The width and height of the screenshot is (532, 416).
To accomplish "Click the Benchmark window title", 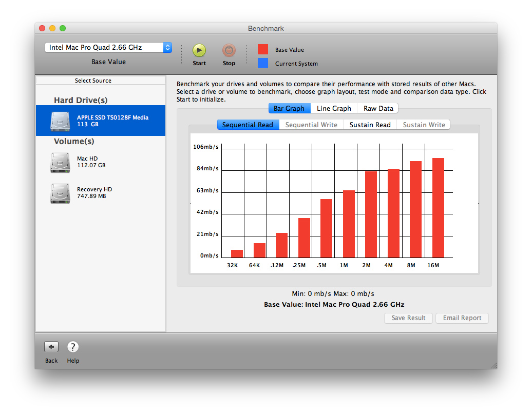I will [x=265, y=29].
